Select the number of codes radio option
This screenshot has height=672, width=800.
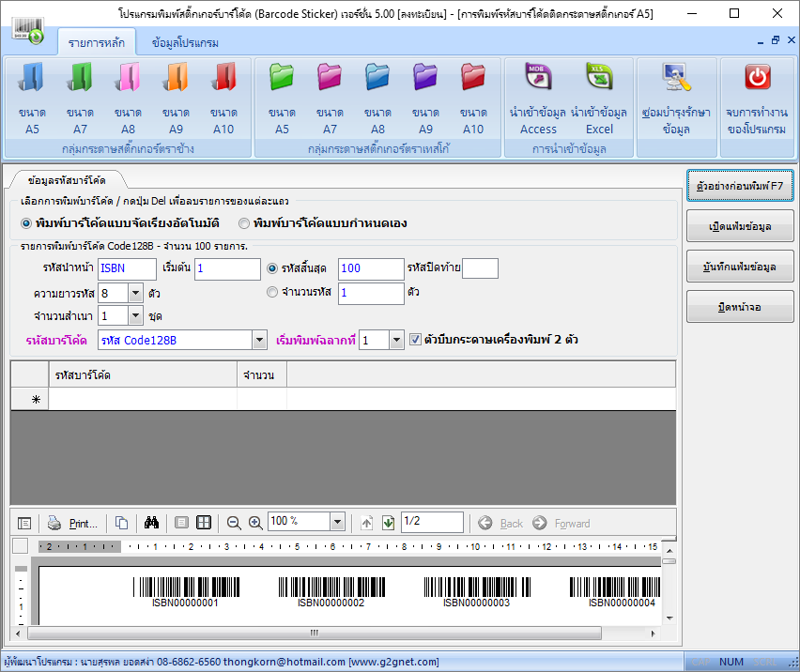click(x=272, y=292)
